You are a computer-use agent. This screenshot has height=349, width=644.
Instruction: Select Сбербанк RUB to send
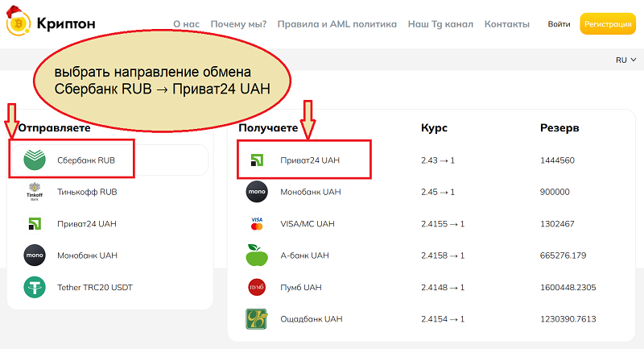[x=109, y=160]
